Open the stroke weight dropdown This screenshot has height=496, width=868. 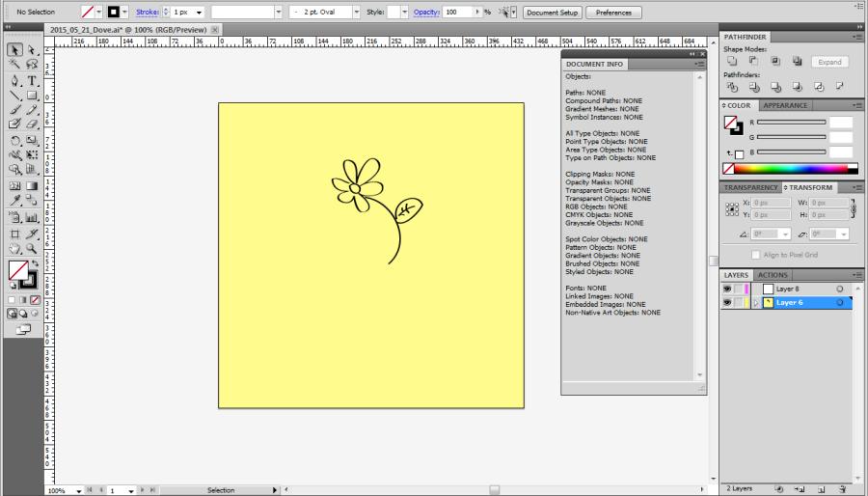200,12
